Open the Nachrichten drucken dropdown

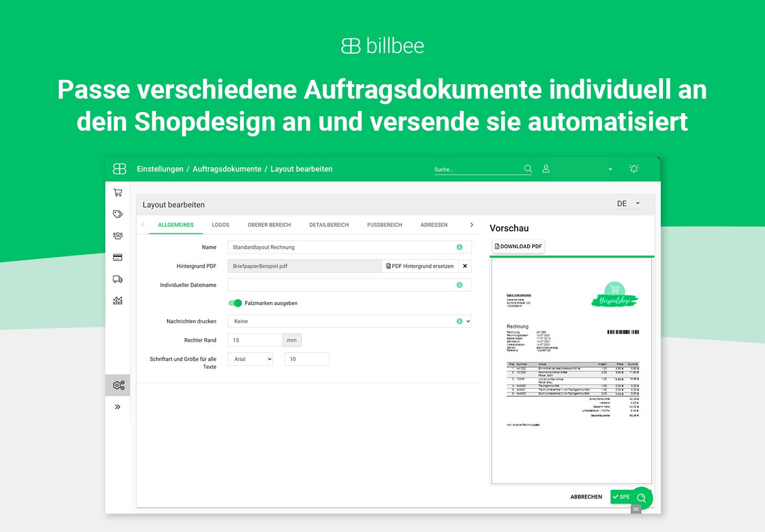(350, 321)
